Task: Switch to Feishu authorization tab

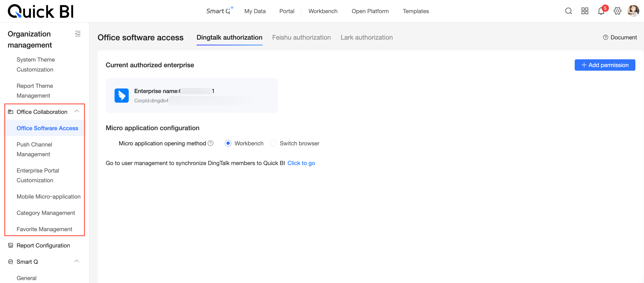Action: point(301,38)
